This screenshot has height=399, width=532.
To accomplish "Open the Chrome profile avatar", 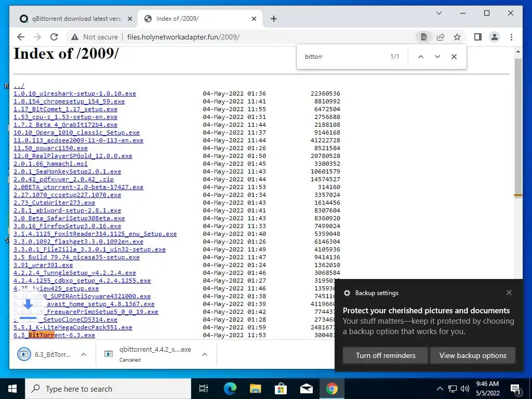I will [x=495, y=37].
